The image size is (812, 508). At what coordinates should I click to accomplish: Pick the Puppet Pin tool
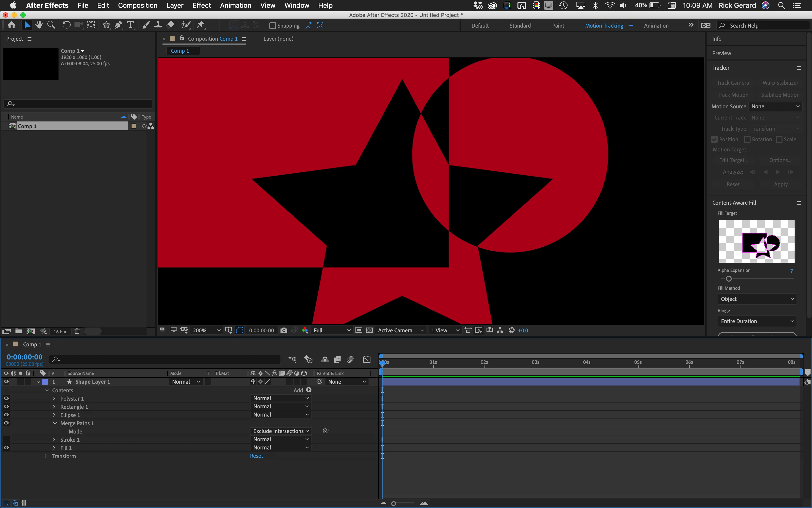200,25
